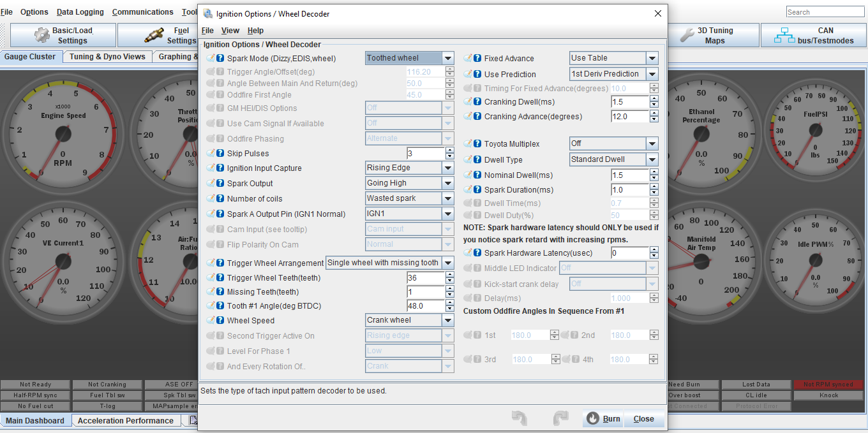
Task: Open the Dwell Type dropdown
Action: click(x=652, y=159)
